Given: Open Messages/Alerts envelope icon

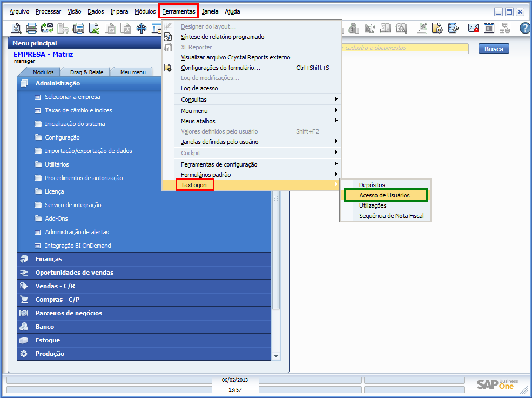Looking at the screenshot, I should click(473, 28).
